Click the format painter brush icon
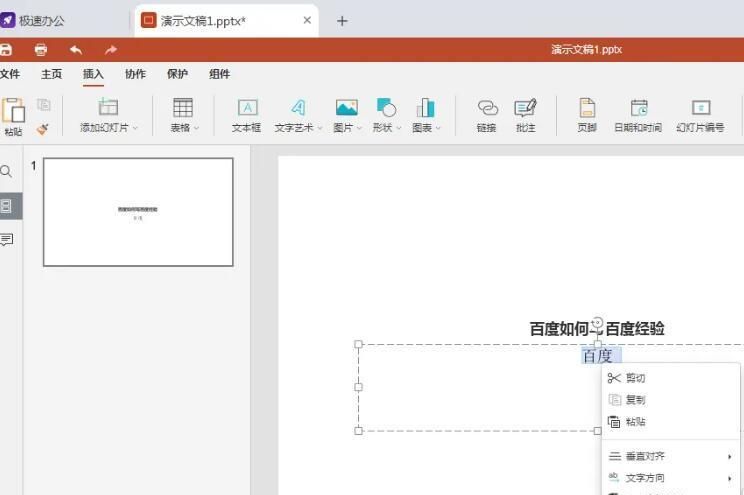 coord(43,129)
